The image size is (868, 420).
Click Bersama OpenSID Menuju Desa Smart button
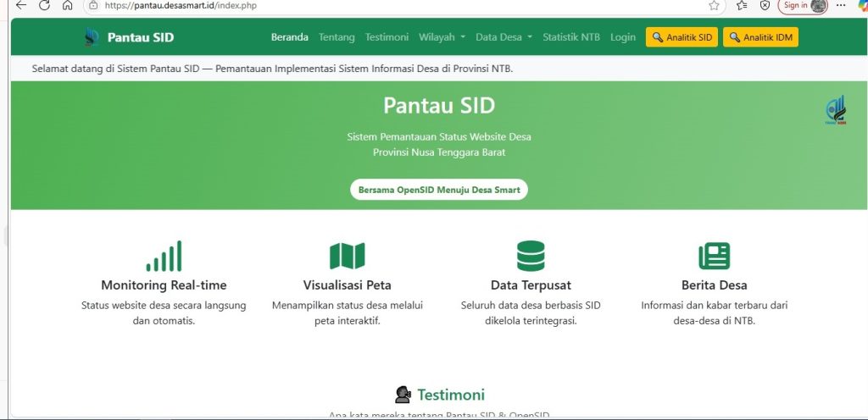tap(439, 190)
